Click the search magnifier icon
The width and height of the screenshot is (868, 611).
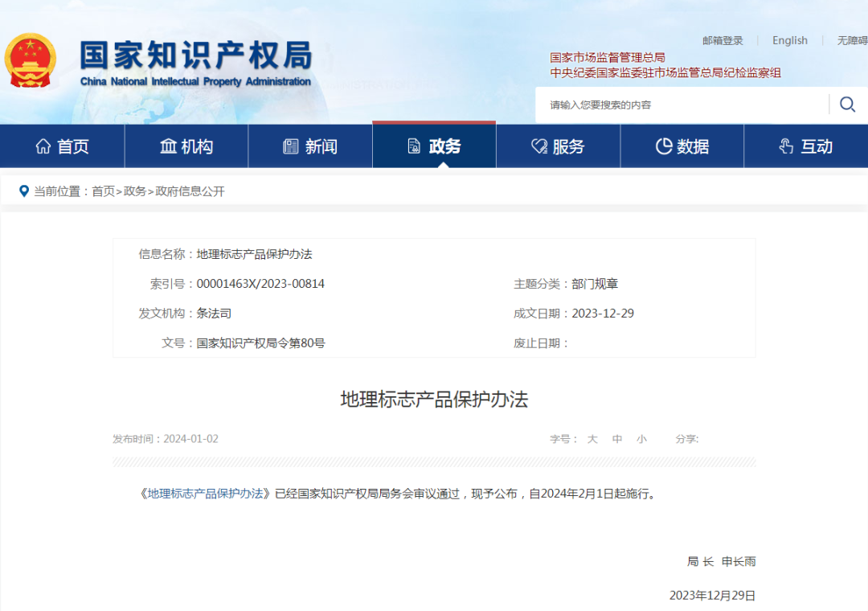point(847,105)
